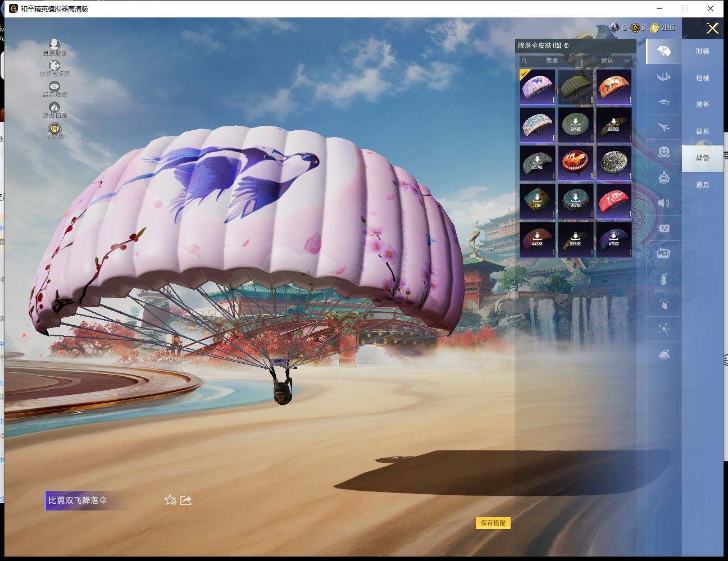Open the 分解与拆解 puzzle-piece icon
This screenshot has width=728, height=561.
coord(54,66)
